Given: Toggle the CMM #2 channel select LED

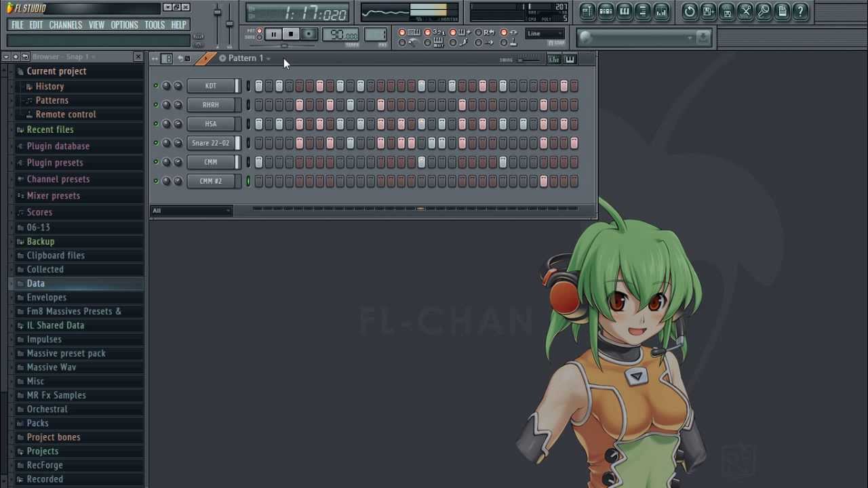Looking at the screenshot, I should coord(248,181).
